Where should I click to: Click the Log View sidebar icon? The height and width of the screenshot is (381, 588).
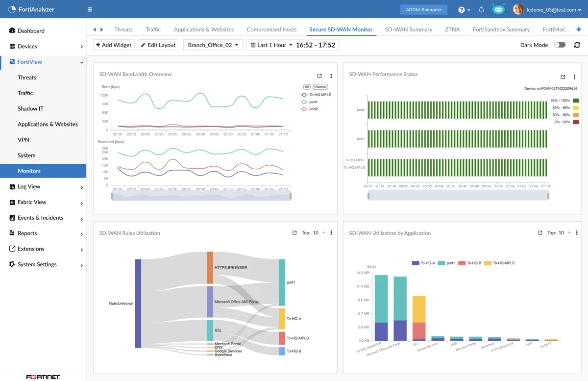pos(12,186)
